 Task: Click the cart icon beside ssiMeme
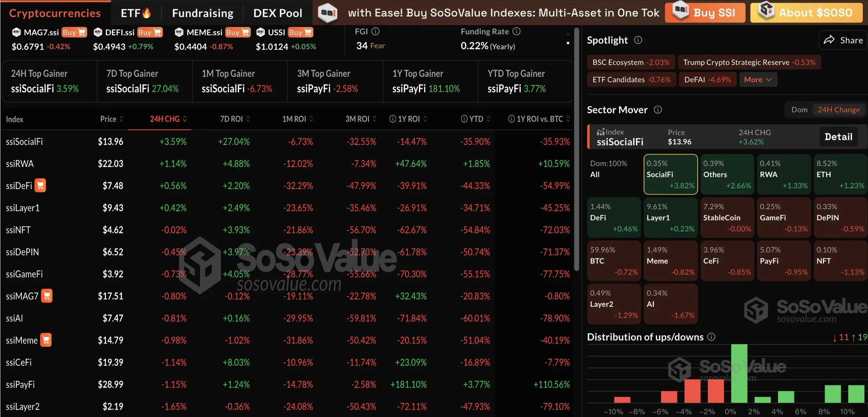pyautogui.click(x=46, y=340)
